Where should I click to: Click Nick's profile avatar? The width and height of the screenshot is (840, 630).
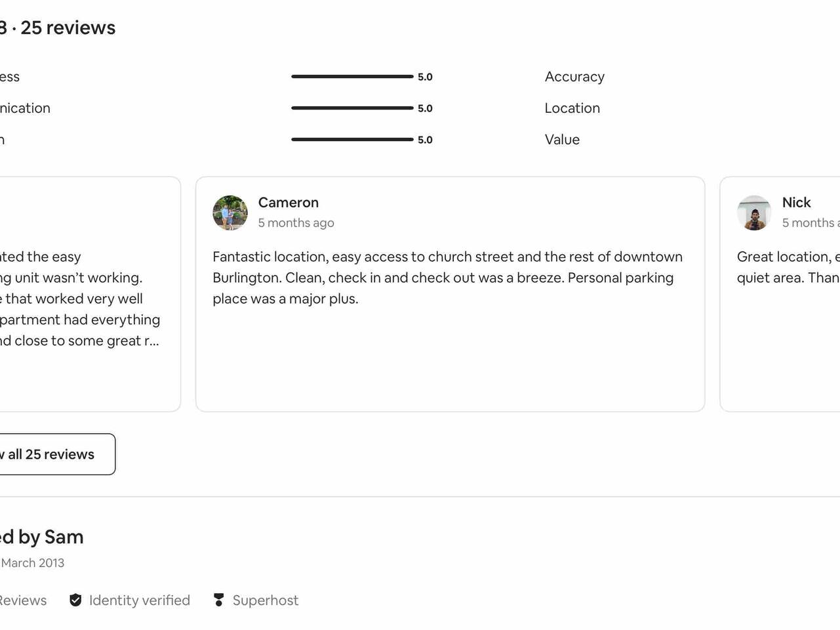point(754,213)
